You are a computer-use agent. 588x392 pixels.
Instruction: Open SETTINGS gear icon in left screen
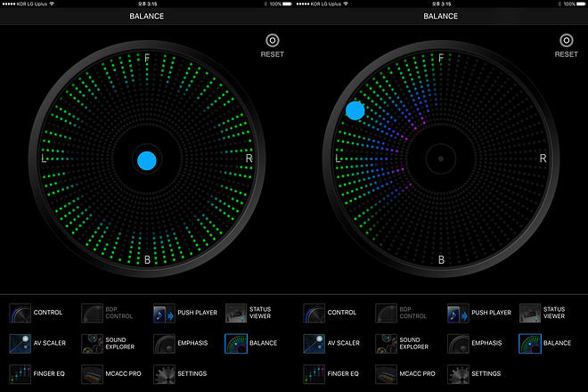[x=164, y=374]
